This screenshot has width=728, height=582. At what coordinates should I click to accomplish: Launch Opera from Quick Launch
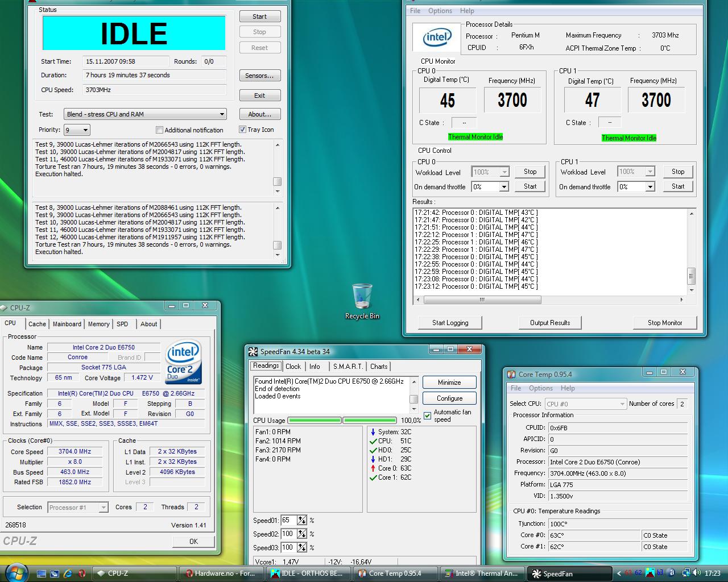click(x=82, y=573)
